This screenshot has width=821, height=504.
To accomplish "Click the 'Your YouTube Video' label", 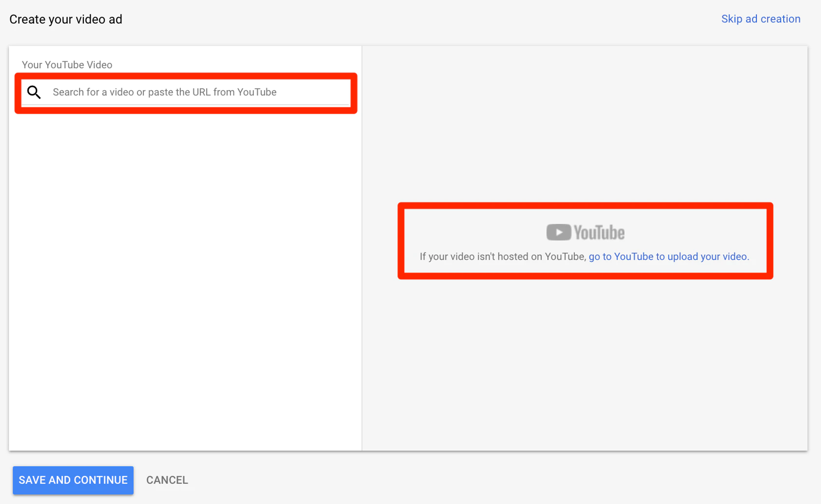I will click(x=67, y=65).
